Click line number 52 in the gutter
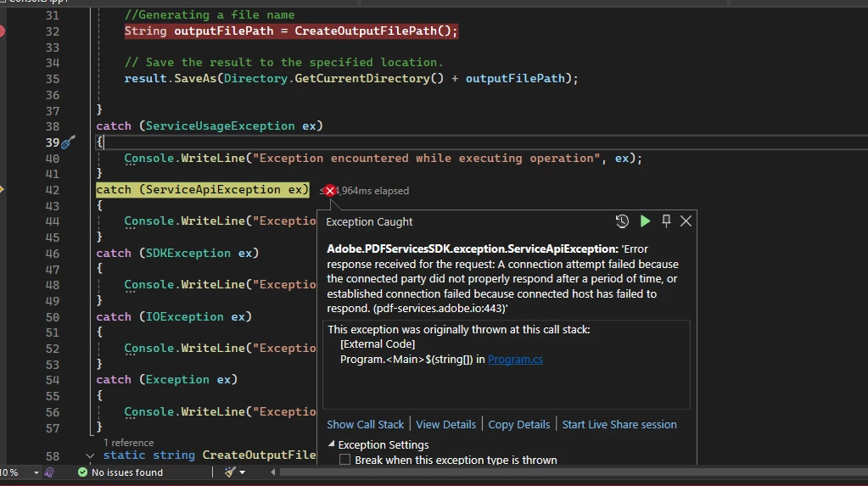The width and height of the screenshot is (868, 486). pos(52,349)
